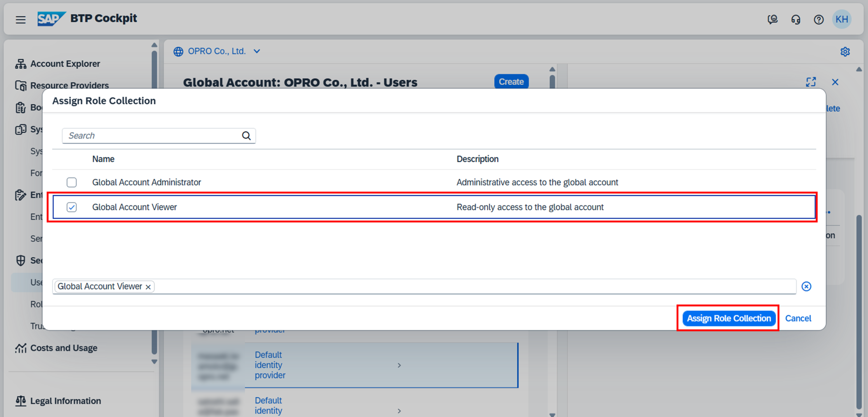
Task: Check the Global Account Administrator checkbox
Action: click(72, 183)
